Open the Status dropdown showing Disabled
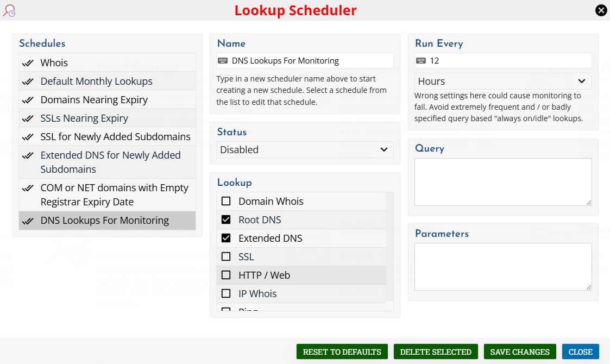Screen dimensions: 610x364 305,149
